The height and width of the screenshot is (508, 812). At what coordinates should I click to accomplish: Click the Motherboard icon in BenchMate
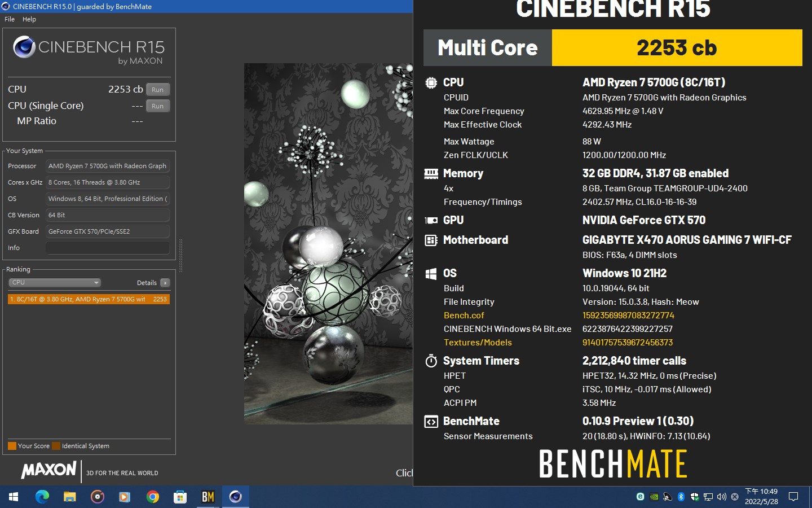click(x=431, y=240)
